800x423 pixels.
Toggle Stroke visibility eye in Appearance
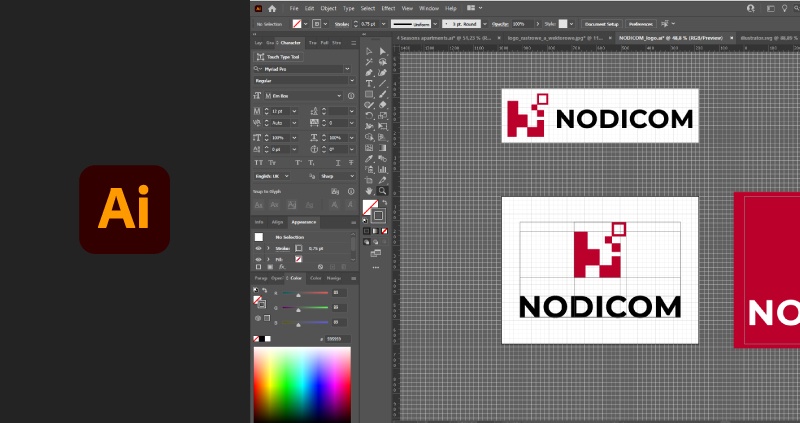(258, 248)
